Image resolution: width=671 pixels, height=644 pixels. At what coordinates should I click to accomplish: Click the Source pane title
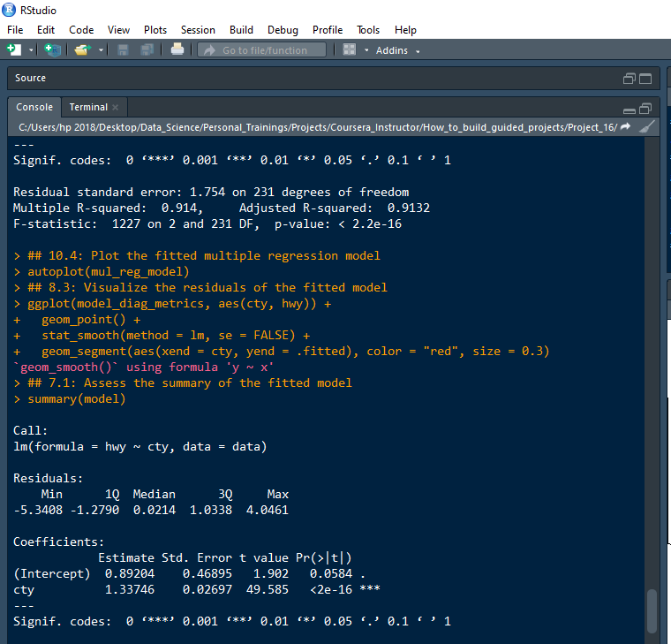(x=30, y=78)
